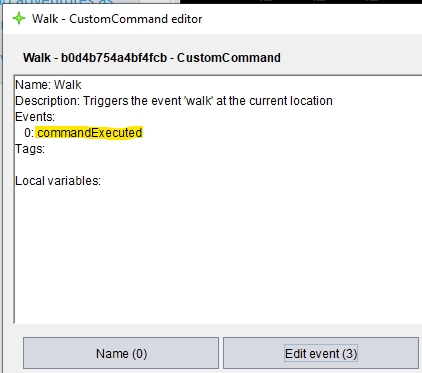Image resolution: width=422 pixels, height=373 pixels.
Task: Click the 'Walk - CustomCommand editor' window title
Action: pos(117,19)
